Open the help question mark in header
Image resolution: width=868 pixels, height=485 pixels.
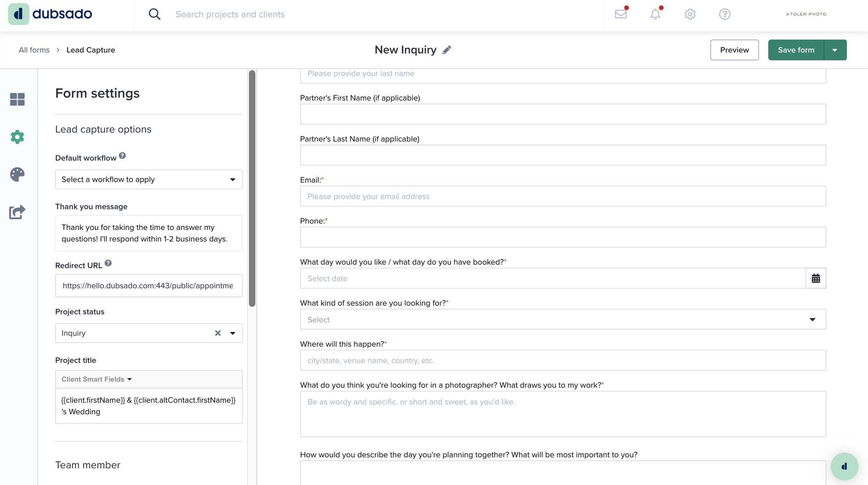click(725, 14)
